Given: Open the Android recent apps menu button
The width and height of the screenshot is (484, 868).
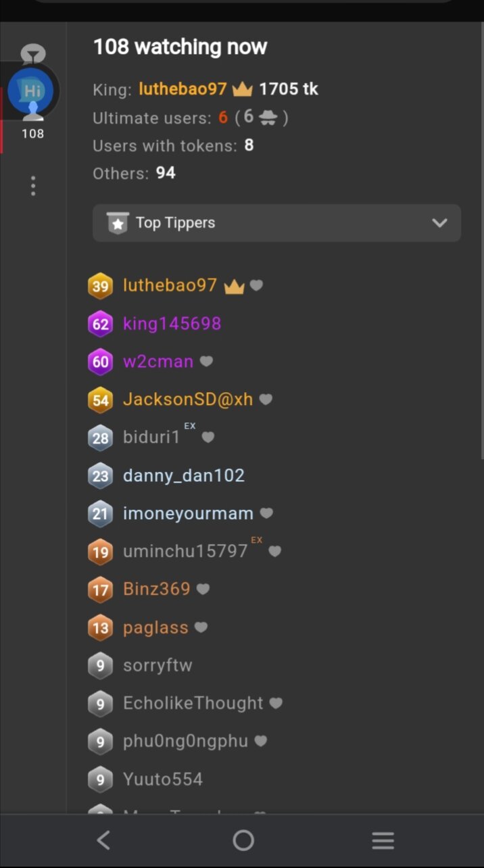Looking at the screenshot, I should pyautogui.click(x=383, y=840).
